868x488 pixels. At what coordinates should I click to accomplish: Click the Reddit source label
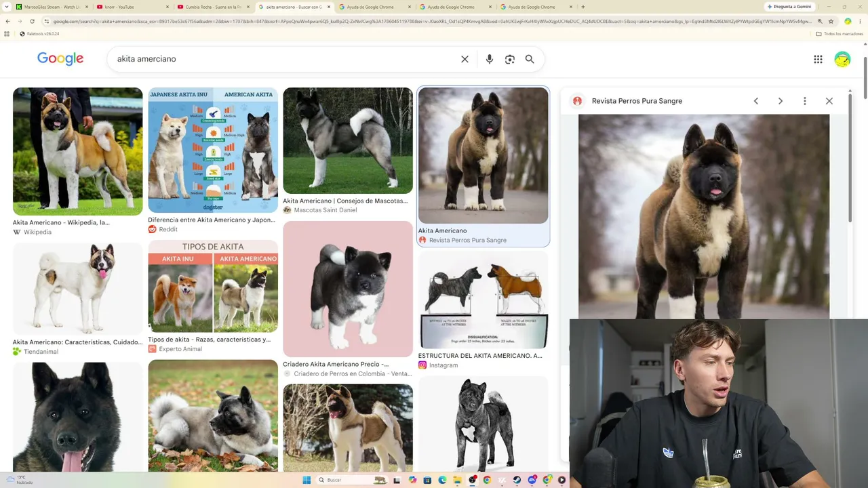[168, 229]
